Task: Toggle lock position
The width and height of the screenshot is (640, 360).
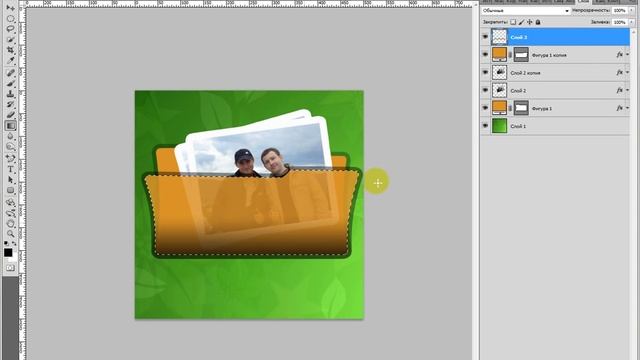Action: coord(530,22)
